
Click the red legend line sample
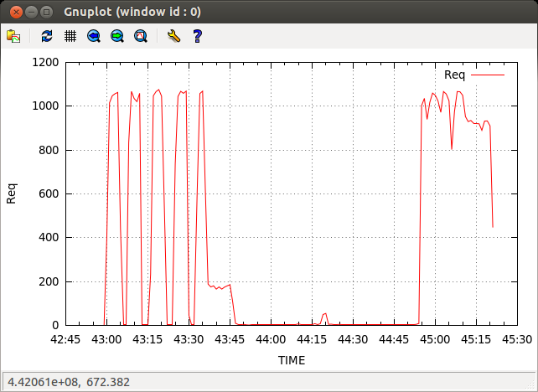point(488,75)
